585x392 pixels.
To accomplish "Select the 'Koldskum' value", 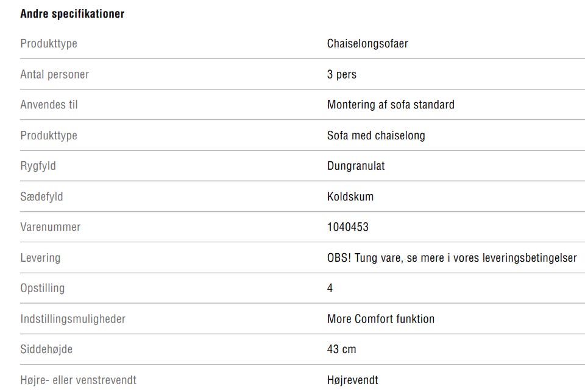I will [350, 197].
